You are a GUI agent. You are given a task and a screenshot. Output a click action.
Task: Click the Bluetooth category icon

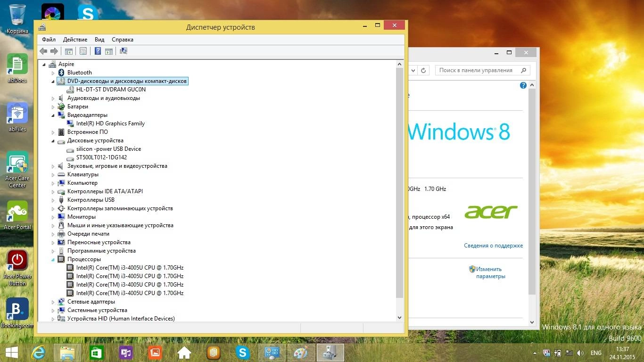[x=61, y=73]
